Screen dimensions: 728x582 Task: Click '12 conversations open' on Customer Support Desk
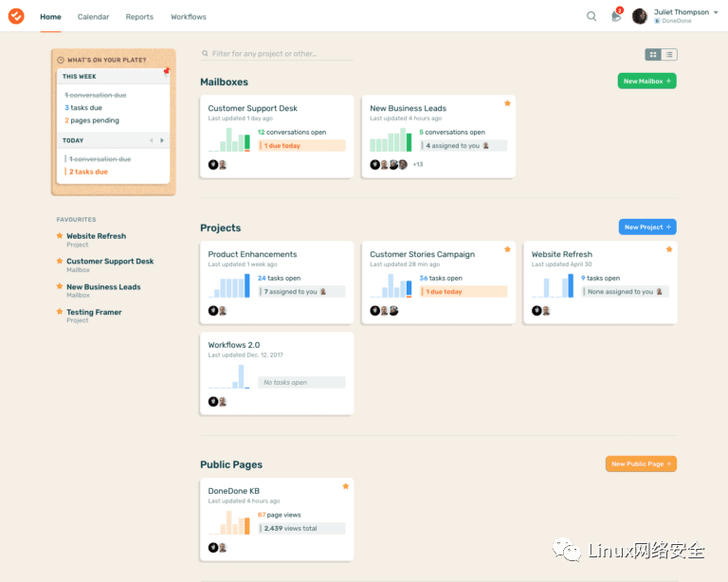pyautogui.click(x=292, y=133)
